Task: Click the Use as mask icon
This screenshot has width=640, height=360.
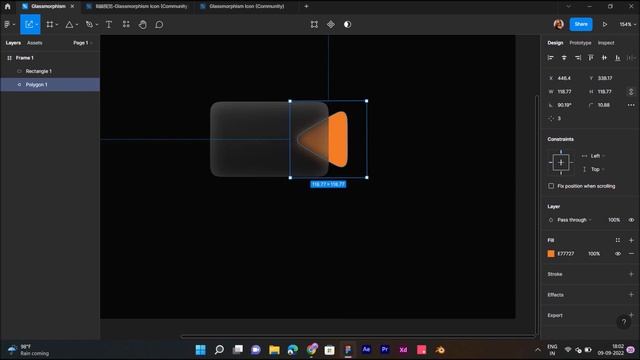Action: 347,24
